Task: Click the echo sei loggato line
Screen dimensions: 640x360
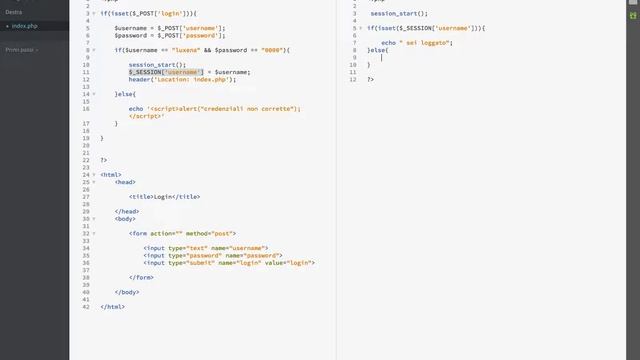Action: 417,43
